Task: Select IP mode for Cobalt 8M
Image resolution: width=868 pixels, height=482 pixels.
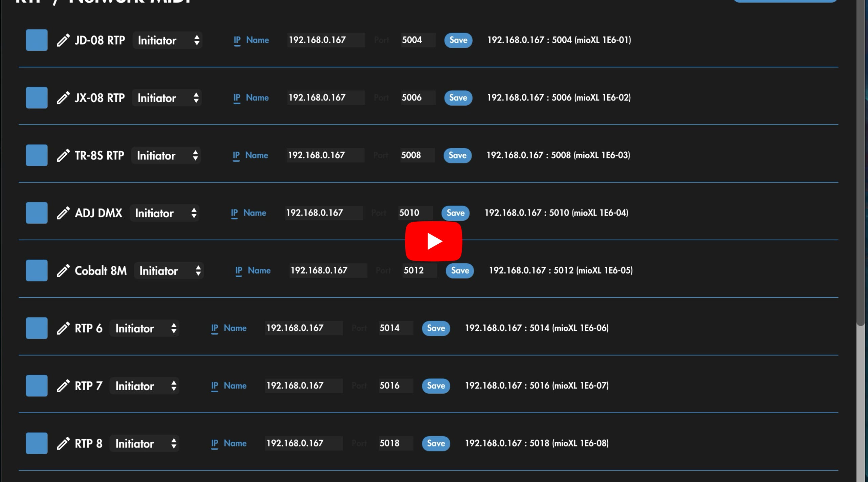Action: [x=239, y=270]
